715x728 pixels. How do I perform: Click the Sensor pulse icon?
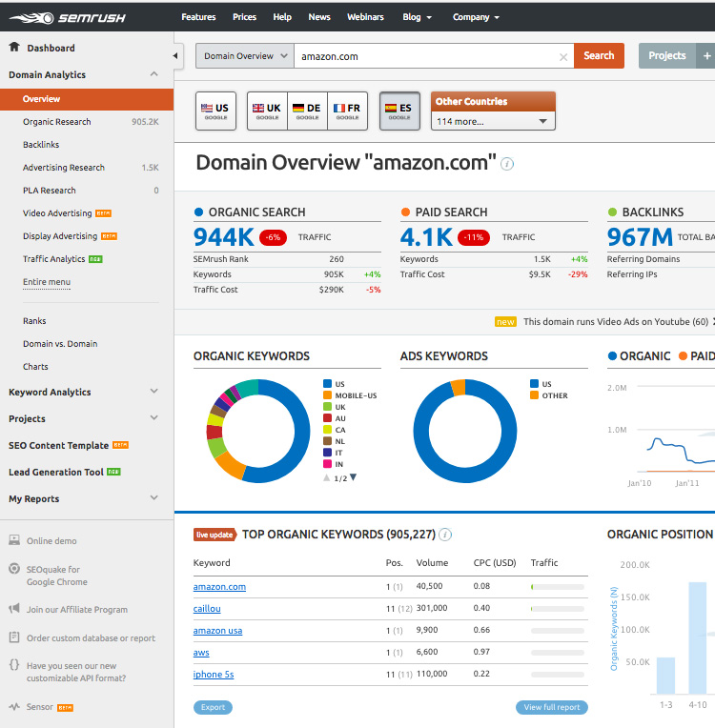(x=14, y=707)
